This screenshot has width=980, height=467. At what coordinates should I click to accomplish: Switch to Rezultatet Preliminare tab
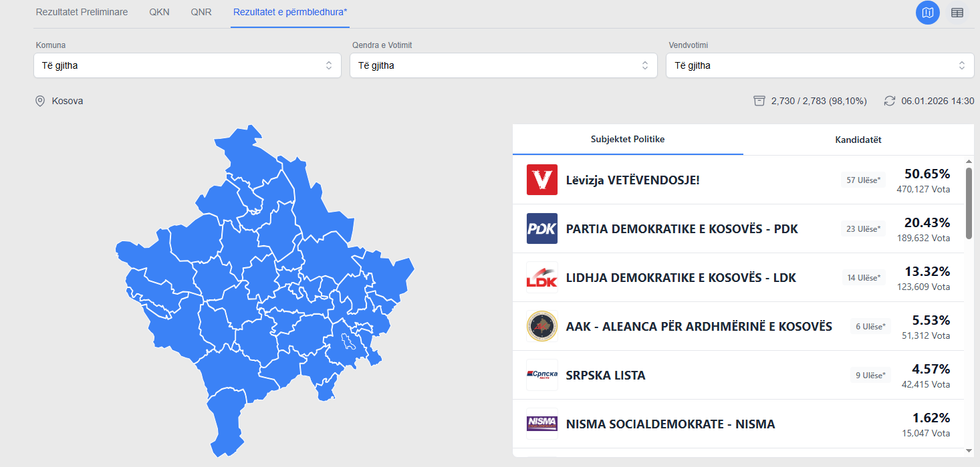click(82, 12)
